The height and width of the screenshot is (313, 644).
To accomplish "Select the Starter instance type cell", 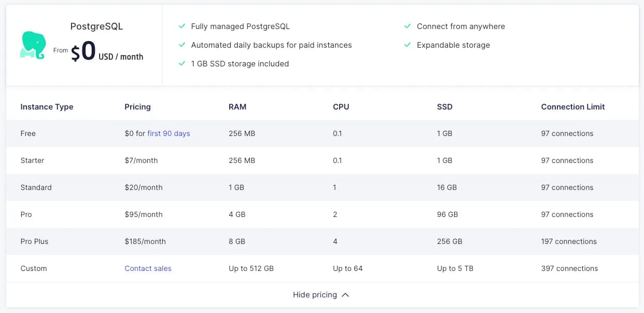I will pos(32,160).
